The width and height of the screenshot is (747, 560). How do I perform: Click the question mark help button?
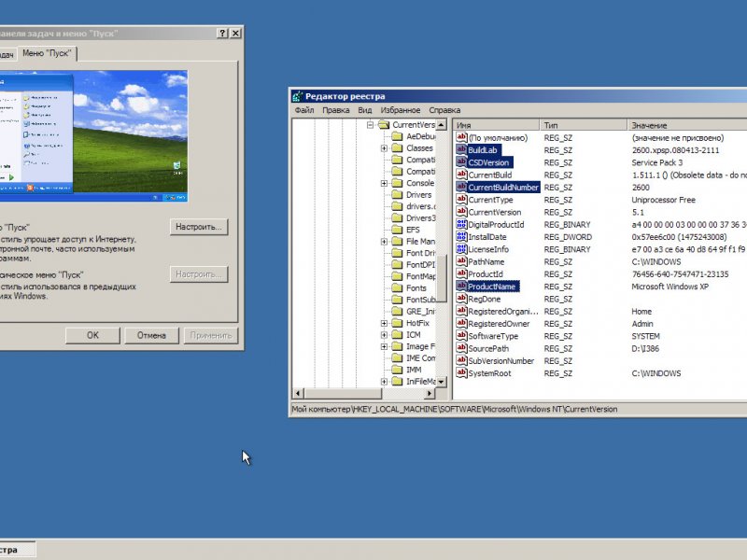click(x=222, y=34)
